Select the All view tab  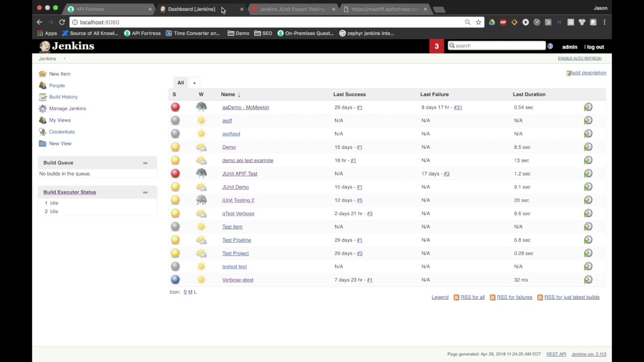[181, 83]
